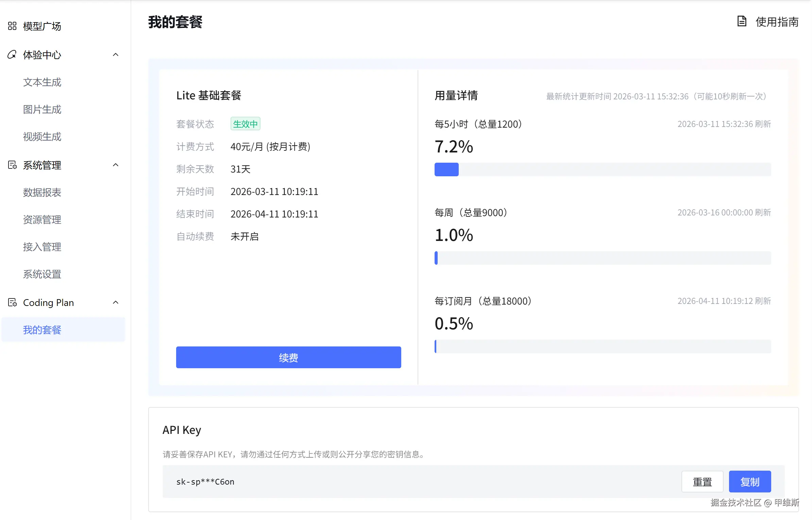Collapse the 体验中心 menu chevron
The width and height of the screenshot is (812, 520).
pyautogui.click(x=116, y=55)
